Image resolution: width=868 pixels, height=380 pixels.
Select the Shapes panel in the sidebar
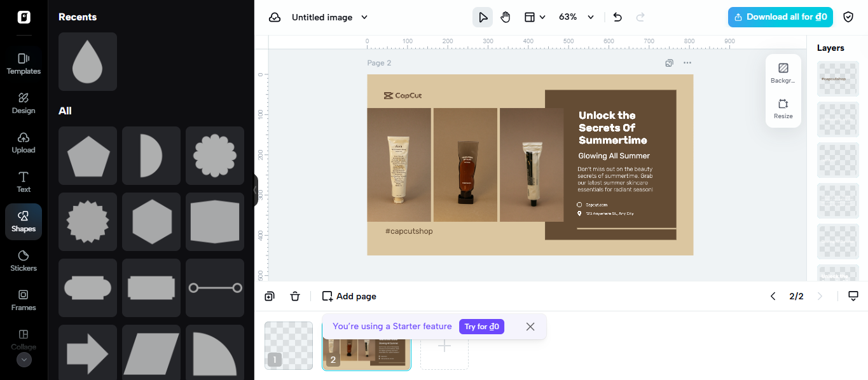(x=23, y=222)
